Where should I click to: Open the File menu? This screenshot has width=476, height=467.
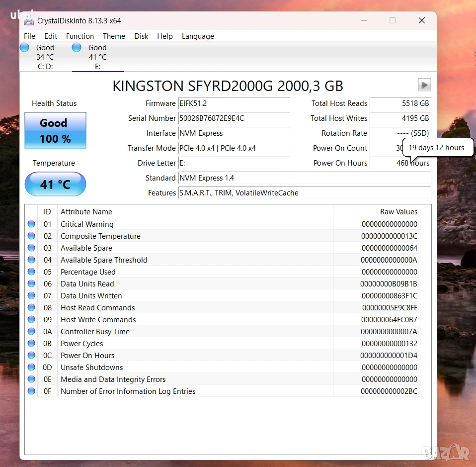point(29,36)
